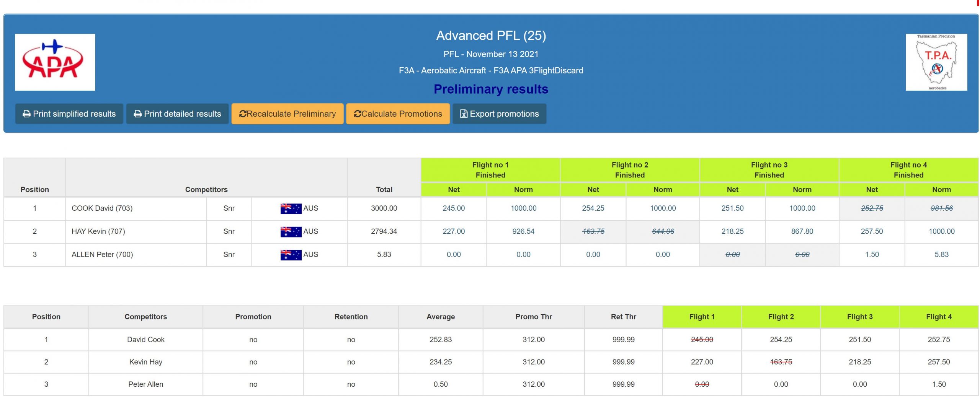
Task: Click Australian flag in COOK David row
Action: (x=291, y=208)
